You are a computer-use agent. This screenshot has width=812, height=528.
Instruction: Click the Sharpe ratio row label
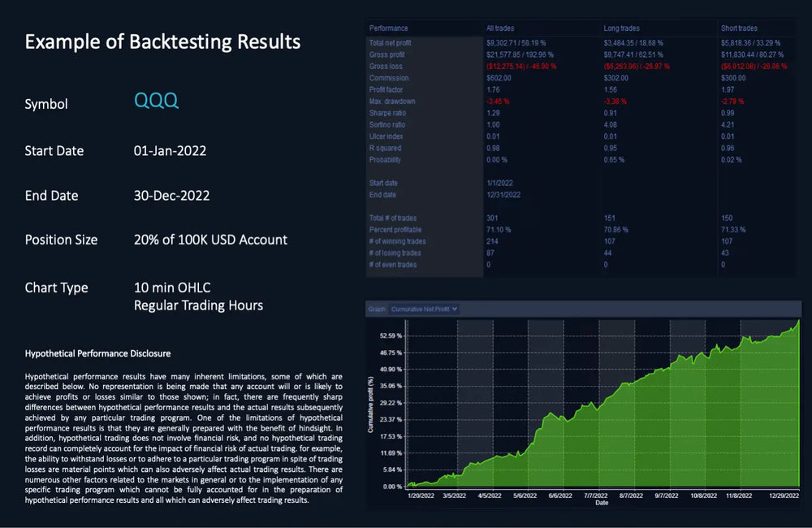pyautogui.click(x=387, y=113)
